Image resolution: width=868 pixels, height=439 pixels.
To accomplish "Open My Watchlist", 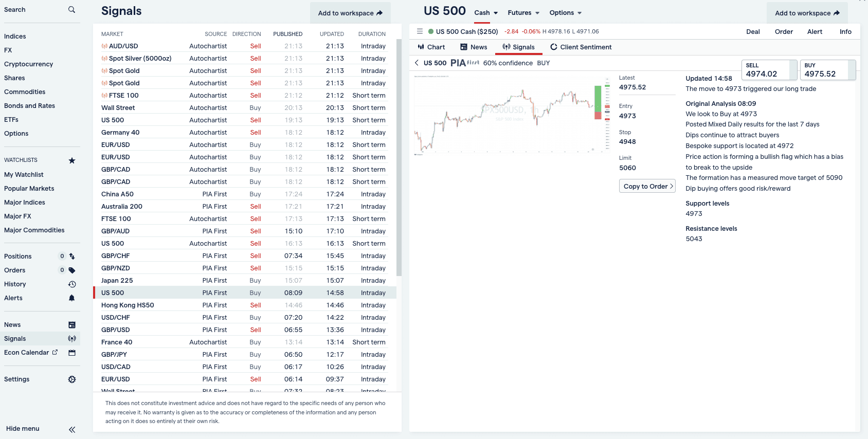I will (x=24, y=175).
